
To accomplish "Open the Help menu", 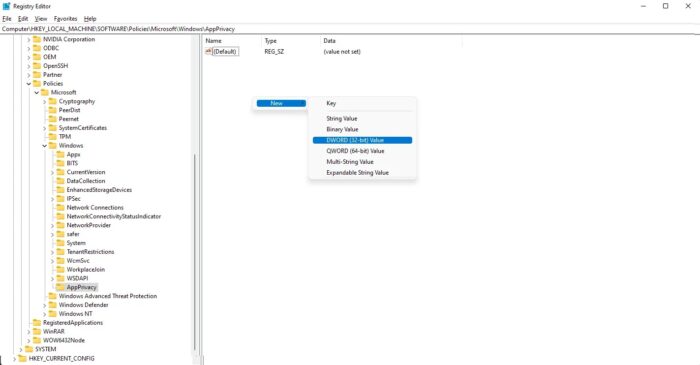I will click(90, 19).
